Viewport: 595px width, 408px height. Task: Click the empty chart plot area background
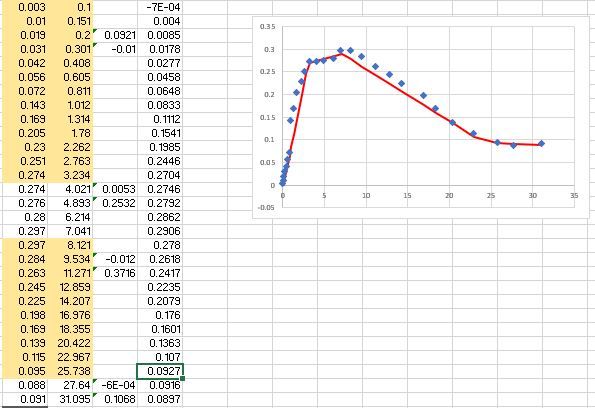coord(493,76)
